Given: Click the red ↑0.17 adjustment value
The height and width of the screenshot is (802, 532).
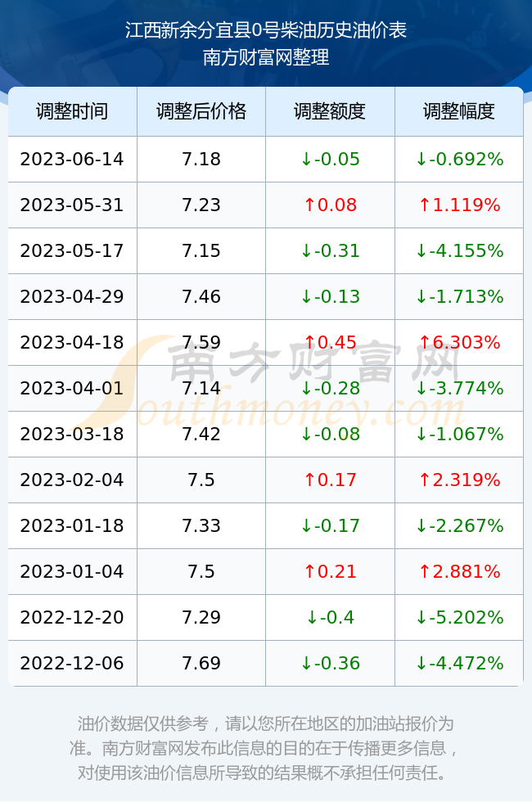Looking at the screenshot, I should tap(330, 480).
